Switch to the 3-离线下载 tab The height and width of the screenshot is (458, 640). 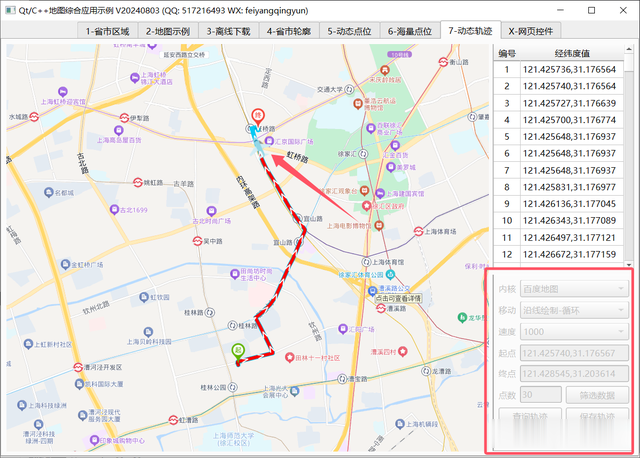point(228,31)
